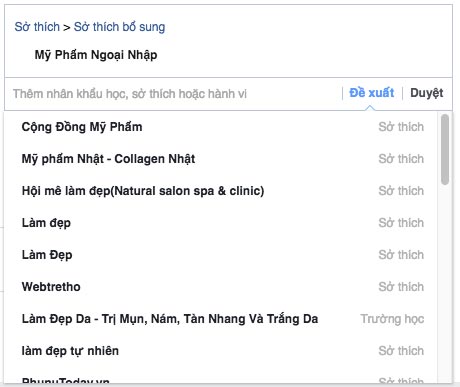The width and height of the screenshot is (460, 387).
Task: Select the lowercase 'Làm đẹp' suggestion
Action: pyautogui.click(x=221, y=223)
